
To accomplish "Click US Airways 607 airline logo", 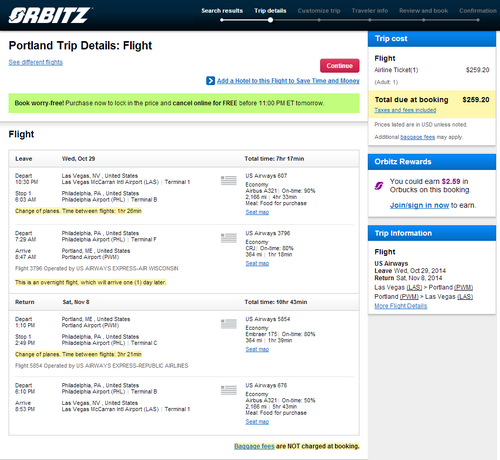I will 229,180.
